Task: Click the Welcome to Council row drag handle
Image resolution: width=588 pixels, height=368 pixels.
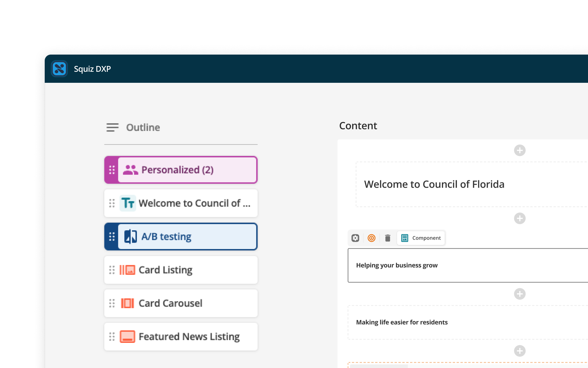Action: click(x=112, y=203)
